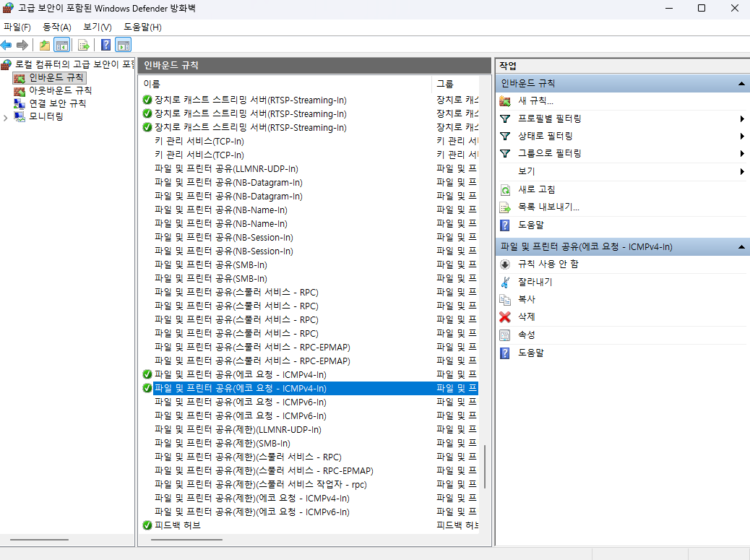Select 파일 및 프린터 공유(제한)(SMB-In) rule
The width and height of the screenshot is (750, 560).
[x=310, y=444]
